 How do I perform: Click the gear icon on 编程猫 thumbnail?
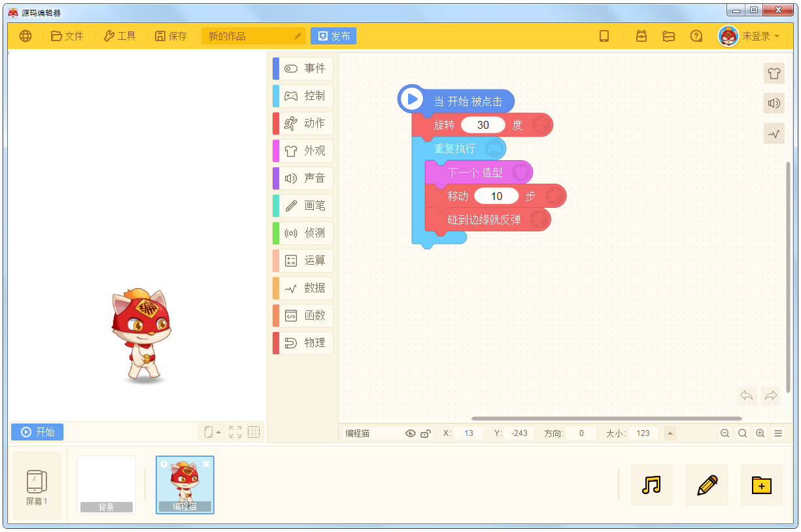pyautogui.click(x=164, y=464)
